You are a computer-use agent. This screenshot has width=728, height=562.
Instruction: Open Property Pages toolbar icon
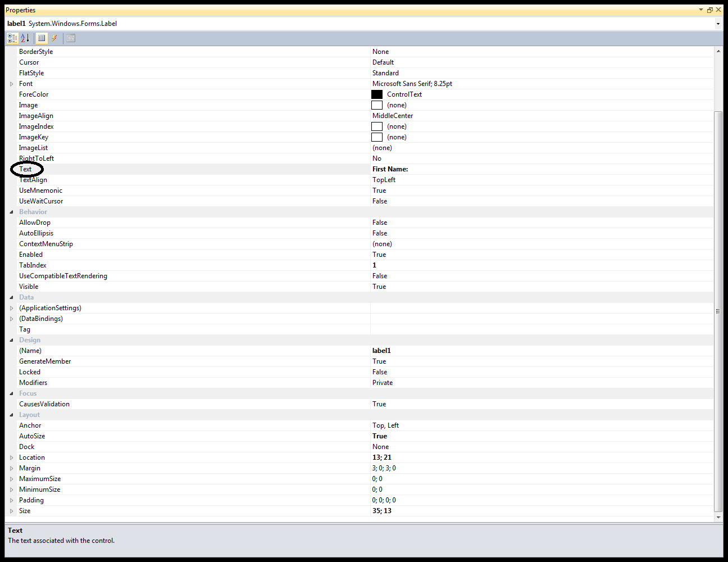[71, 38]
